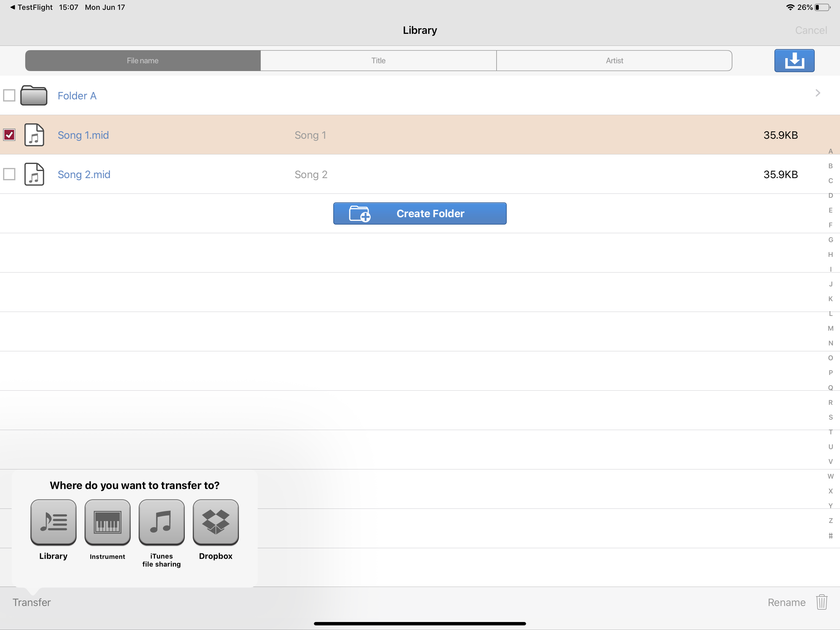Tap the Song 1.mid music file icon
840x630 pixels.
[x=34, y=135]
